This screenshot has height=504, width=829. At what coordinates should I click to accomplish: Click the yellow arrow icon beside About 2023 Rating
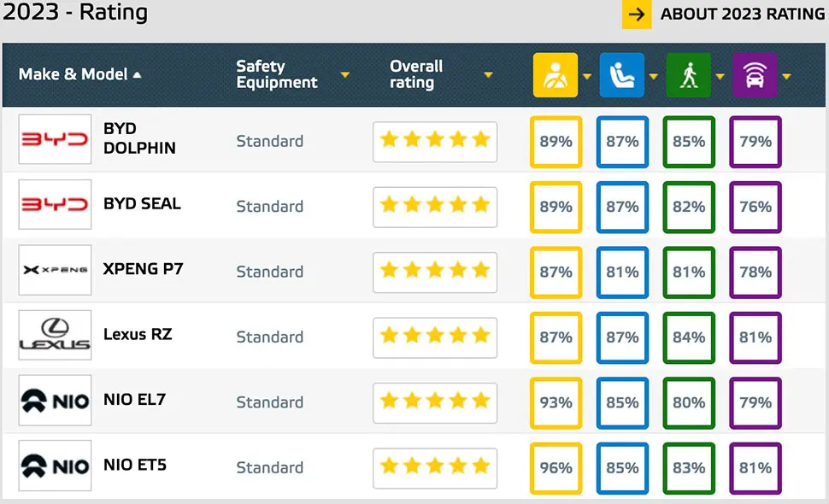637,15
